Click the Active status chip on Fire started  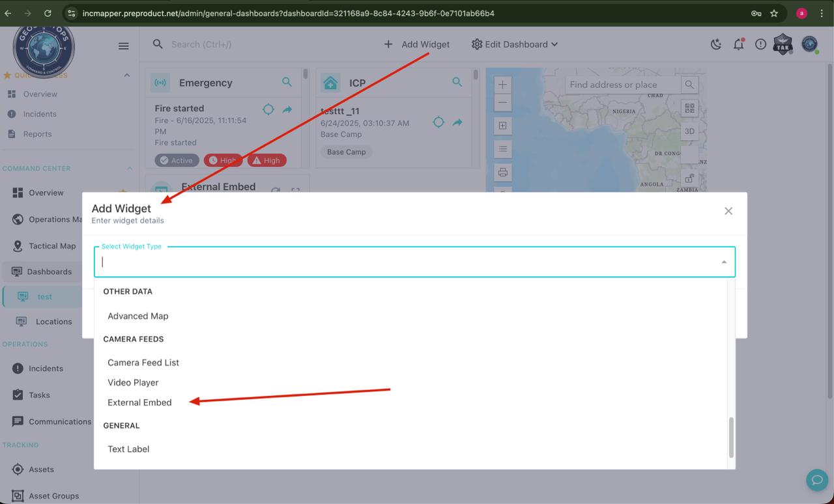tap(176, 160)
